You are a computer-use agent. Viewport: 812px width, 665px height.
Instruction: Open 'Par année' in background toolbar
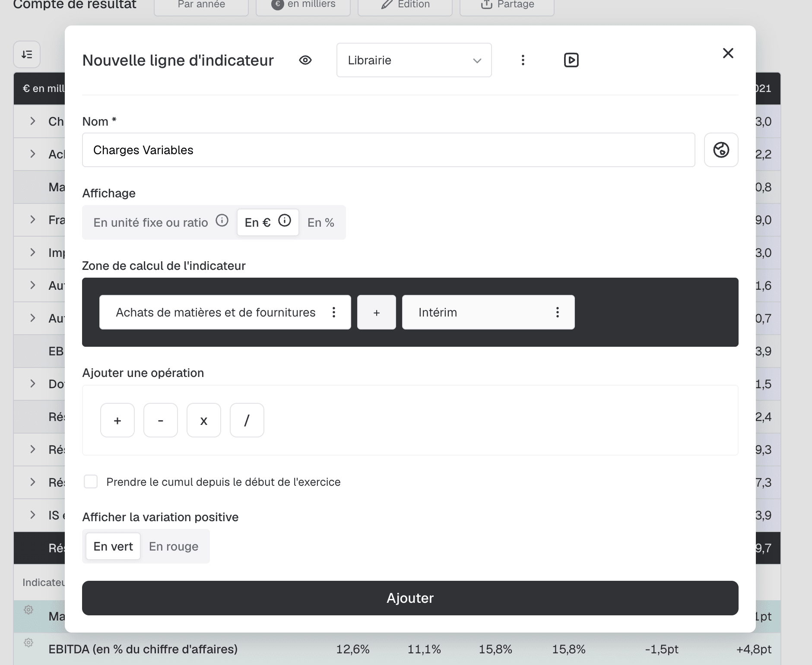pos(201,5)
